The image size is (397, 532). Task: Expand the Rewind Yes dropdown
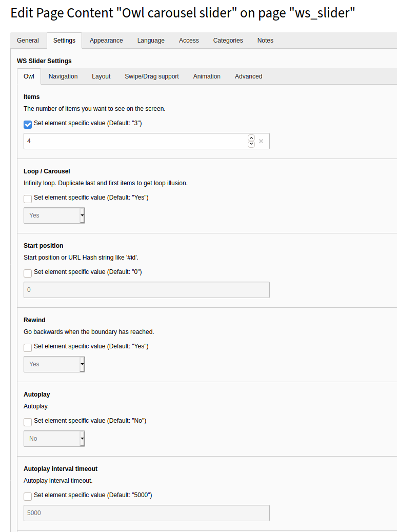[54, 364]
